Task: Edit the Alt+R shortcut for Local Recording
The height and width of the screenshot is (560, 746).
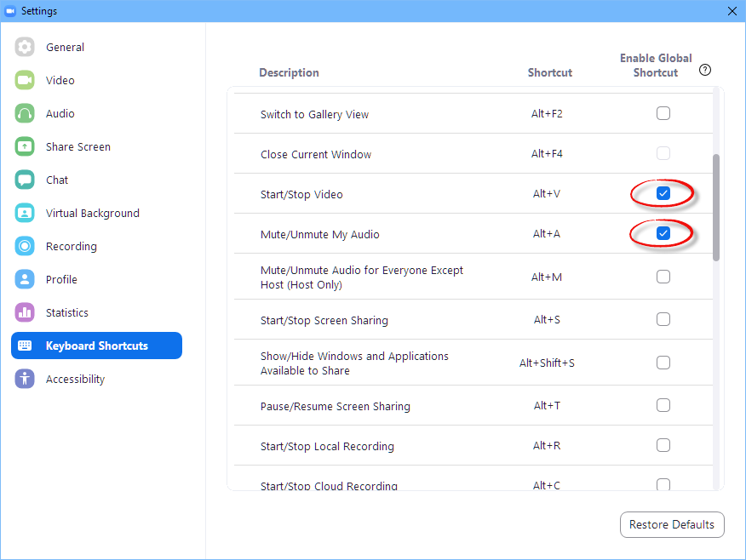Action: [546, 446]
